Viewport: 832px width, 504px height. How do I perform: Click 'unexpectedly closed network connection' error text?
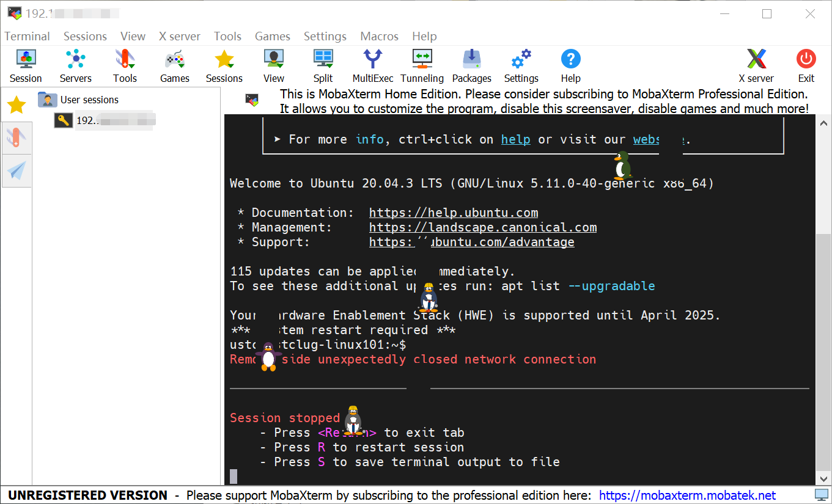pos(457,359)
